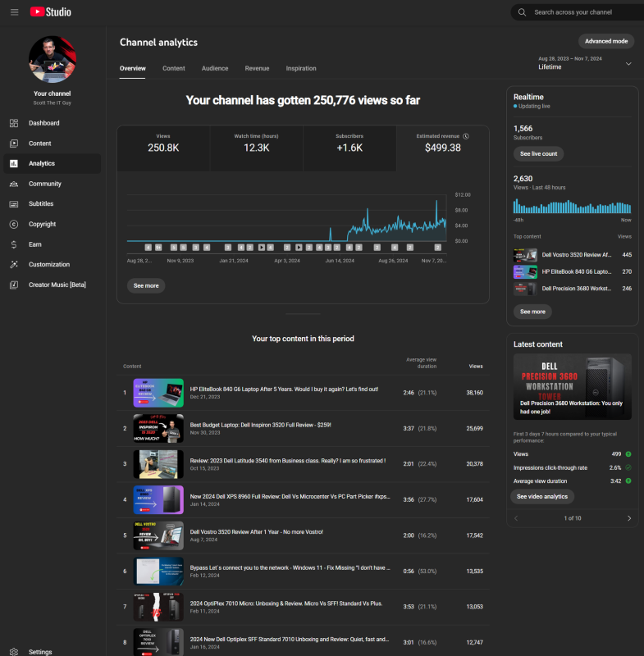644x656 pixels.
Task: Click the YouTube Studio logo
Action: point(51,12)
